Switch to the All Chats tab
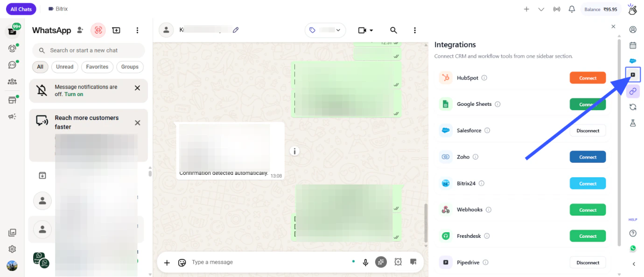The width and height of the screenshot is (644, 277). click(x=21, y=9)
